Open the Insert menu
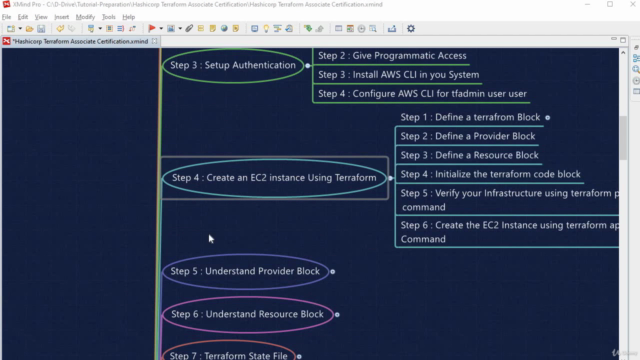The height and width of the screenshot is (360, 640). point(62,17)
